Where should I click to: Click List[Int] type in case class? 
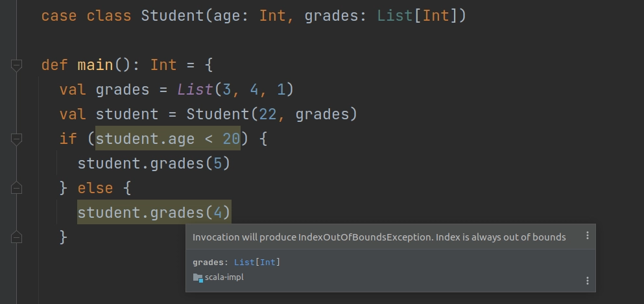(x=422, y=16)
